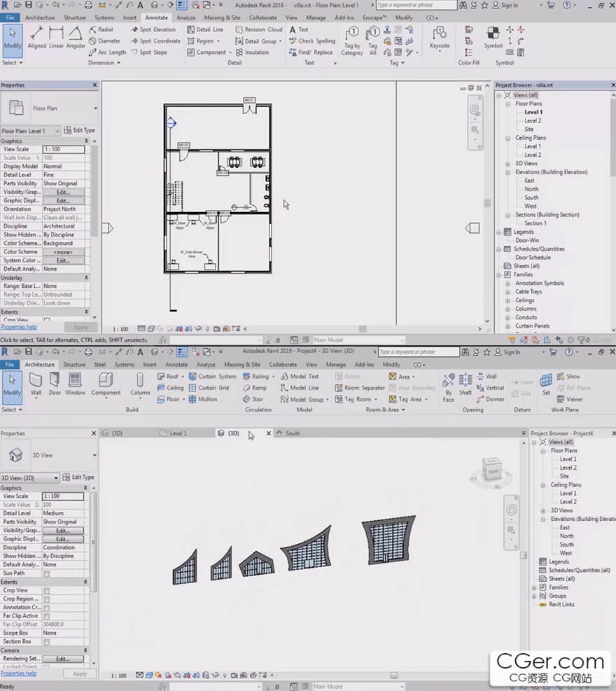Select the Room Separator tool
The image size is (616, 691).
[360, 388]
